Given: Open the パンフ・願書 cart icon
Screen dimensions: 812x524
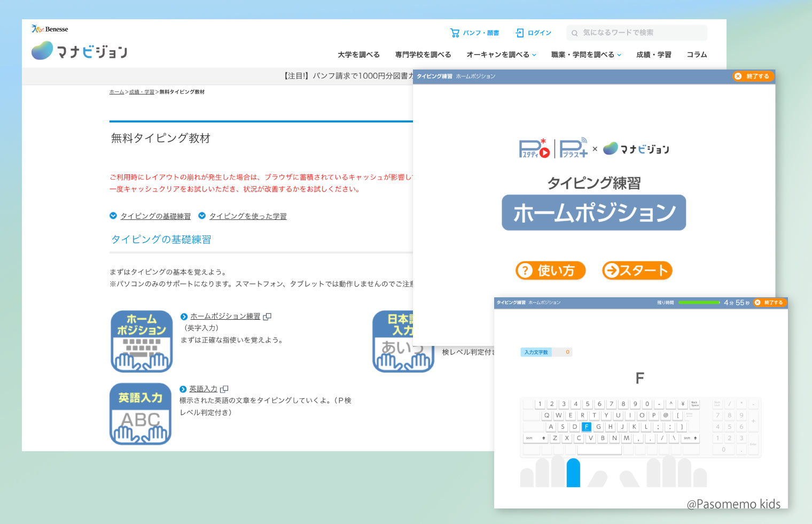Looking at the screenshot, I should point(455,33).
